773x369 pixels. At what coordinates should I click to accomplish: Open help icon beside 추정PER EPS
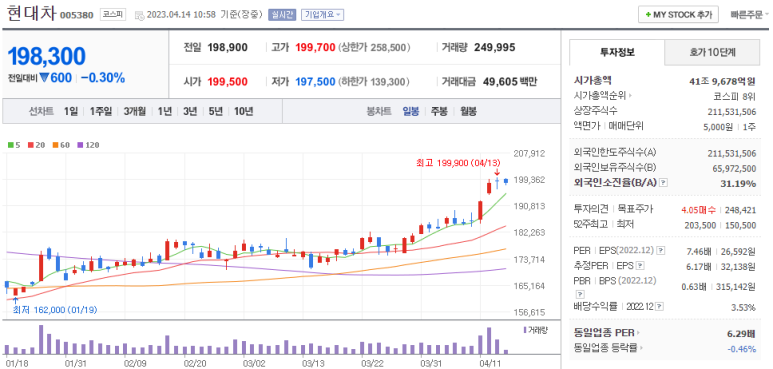point(640,266)
